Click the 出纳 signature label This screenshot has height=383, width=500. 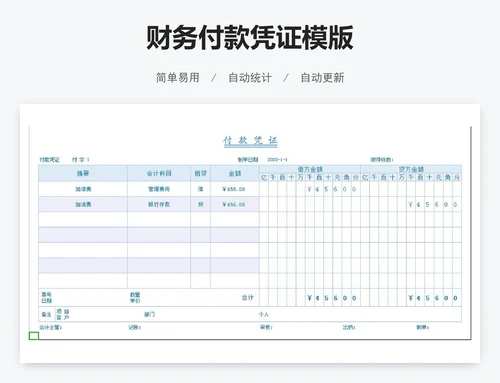coord(349,327)
